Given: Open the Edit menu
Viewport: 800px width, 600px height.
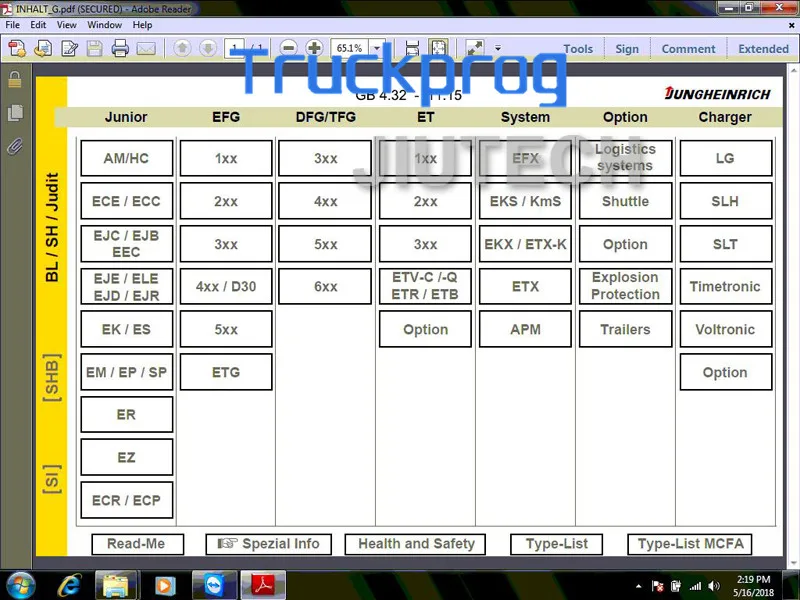Looking at the screenshot, I should point(38,24).
